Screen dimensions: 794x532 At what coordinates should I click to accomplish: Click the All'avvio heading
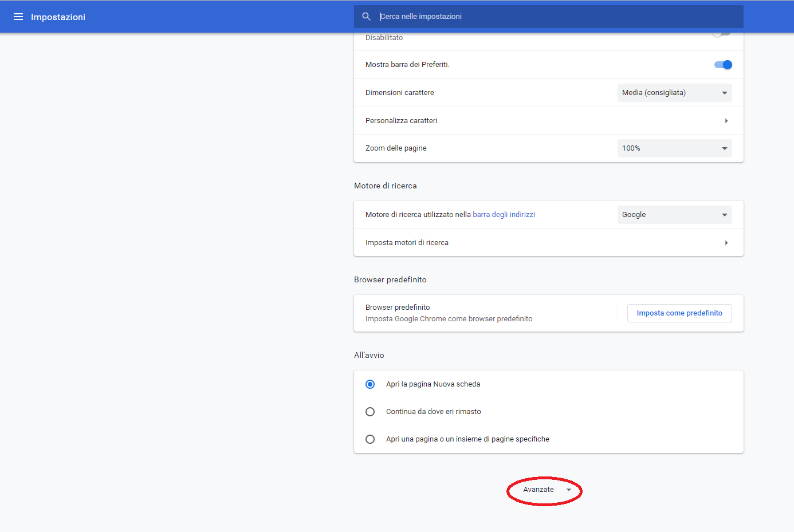[x=369, y=356]
